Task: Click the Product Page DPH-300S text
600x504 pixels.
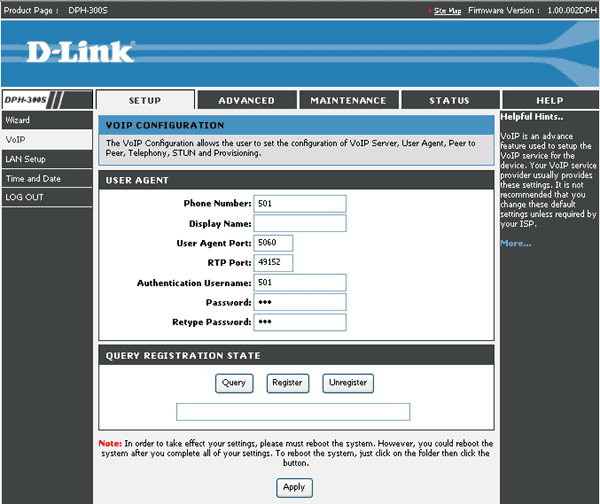Action: (55, 10)
